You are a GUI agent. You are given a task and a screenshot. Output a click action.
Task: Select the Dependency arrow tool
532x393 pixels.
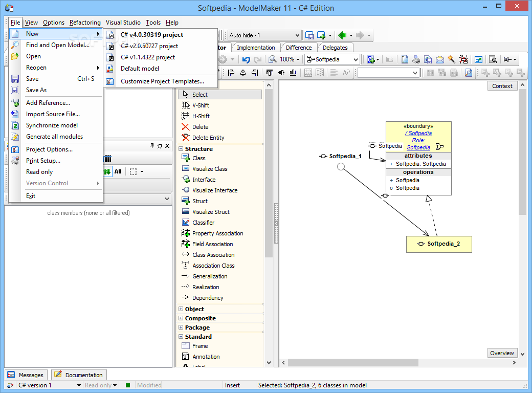[x=208, y=298]
